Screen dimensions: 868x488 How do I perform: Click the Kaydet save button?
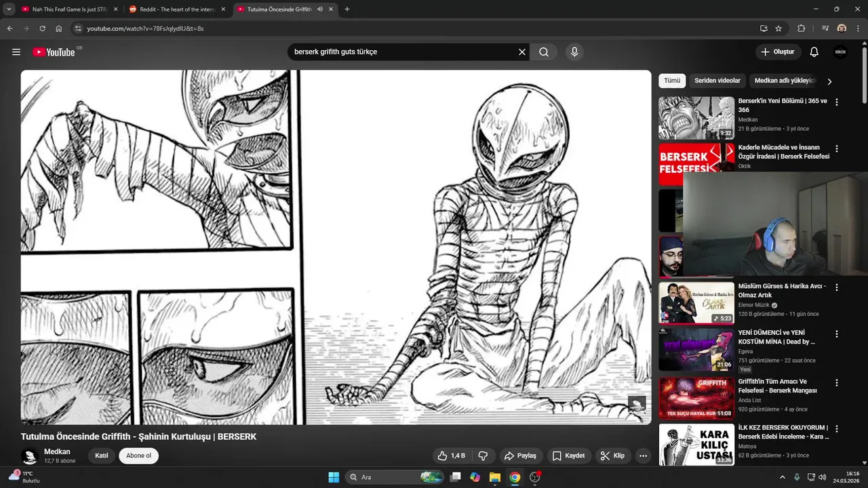[568, 455]
